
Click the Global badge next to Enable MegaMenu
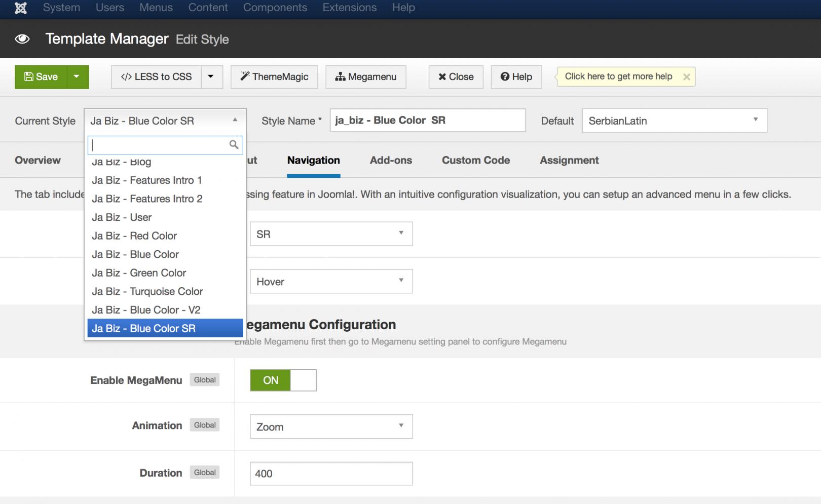(x=205, y=380)
